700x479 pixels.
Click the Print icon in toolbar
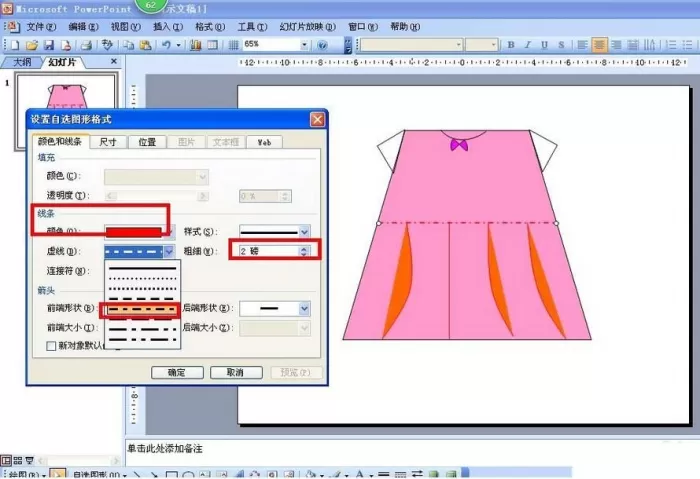(x=87, y=45)
